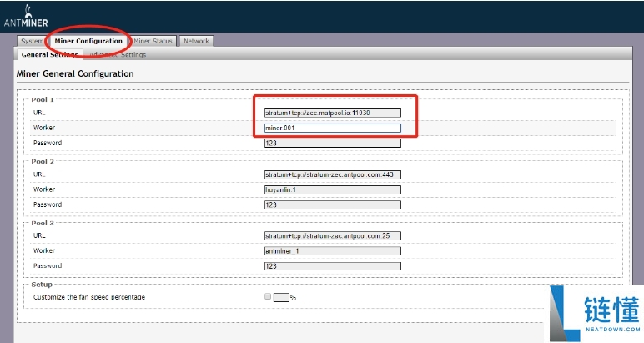
Task: Click the fan speed percentage input box
Action: coord(281,296)
